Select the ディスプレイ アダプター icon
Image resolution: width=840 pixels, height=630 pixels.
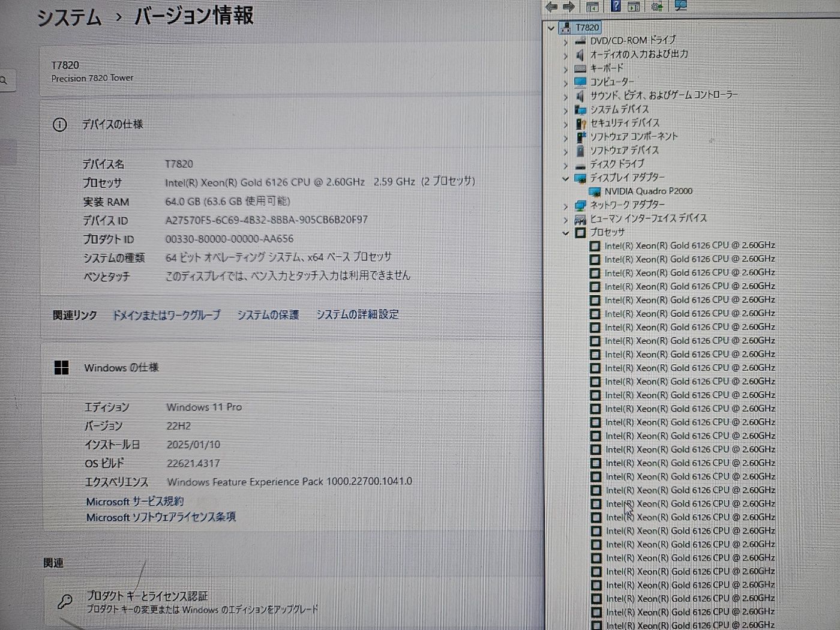tap(580, 178)
